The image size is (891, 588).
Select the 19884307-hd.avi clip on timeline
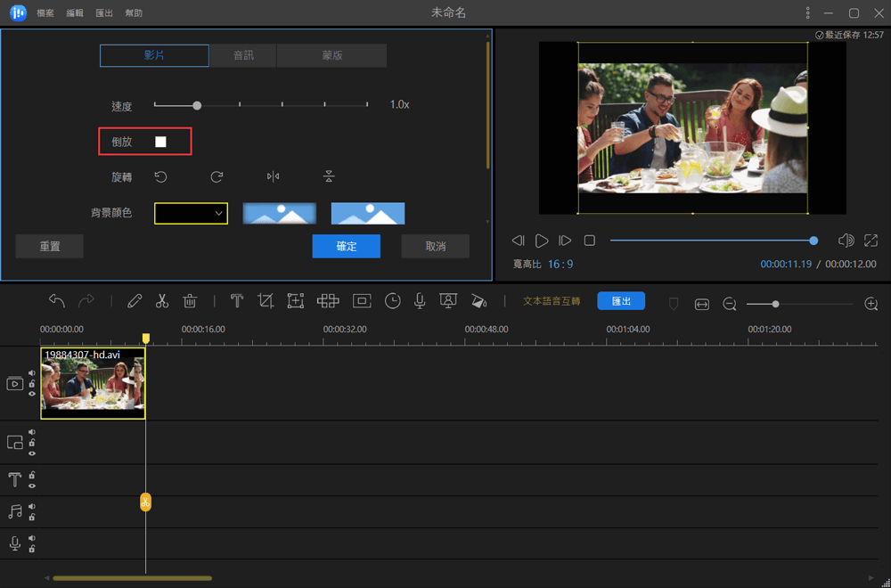pos(93,384)
